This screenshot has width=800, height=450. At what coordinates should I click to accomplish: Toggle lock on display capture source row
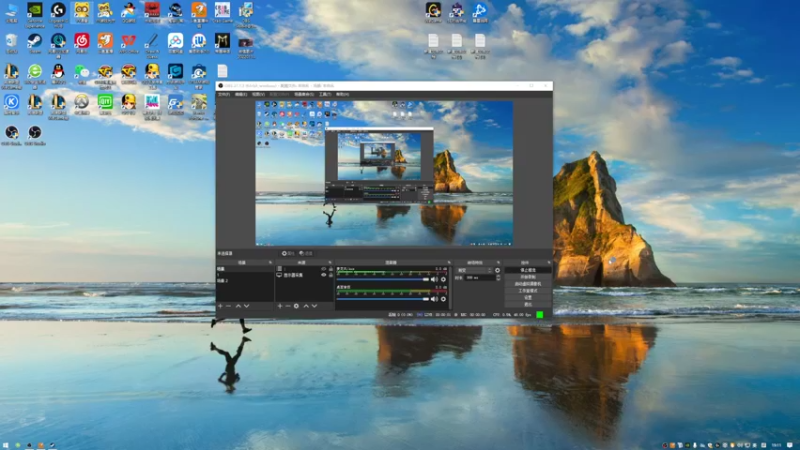(x=331, y=275)
